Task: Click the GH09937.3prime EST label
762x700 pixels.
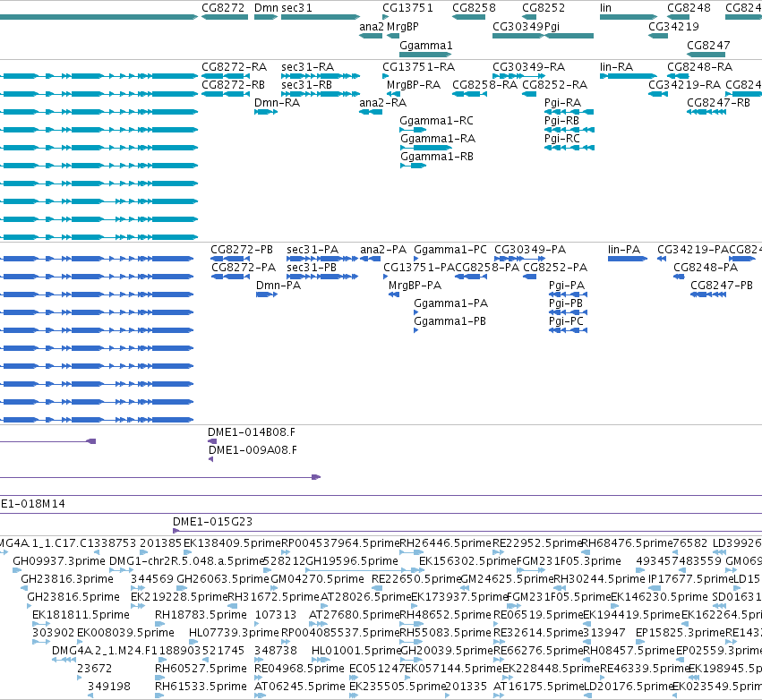Action: click(59, 561)
